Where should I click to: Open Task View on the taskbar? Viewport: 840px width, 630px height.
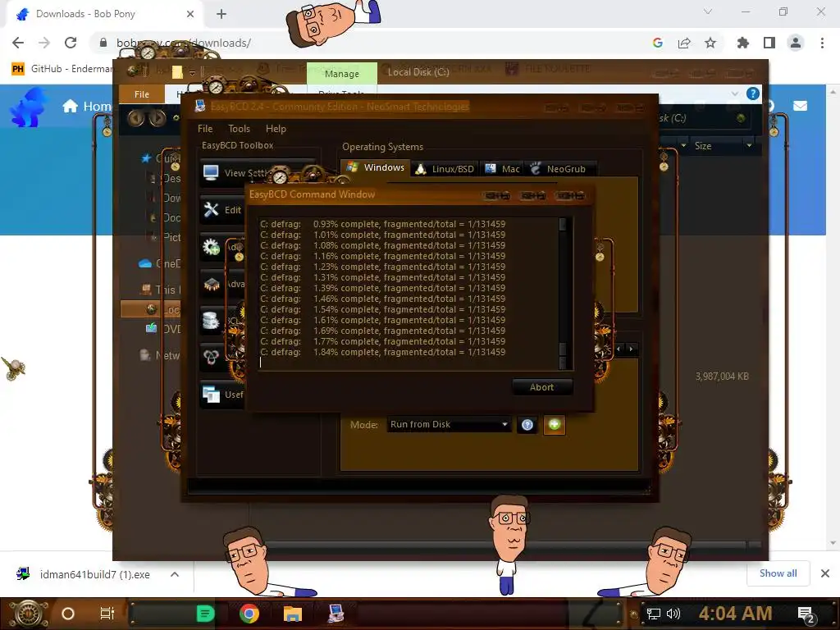click(107, 614)
